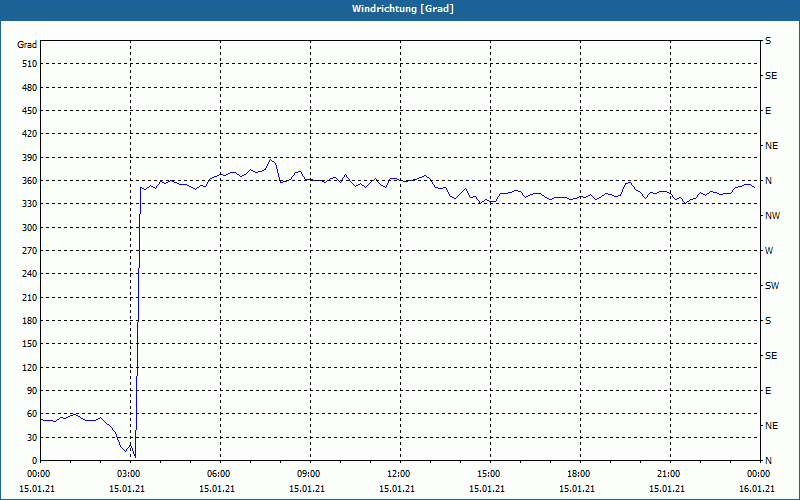
Task: Click the NE compass label between 30 and 60
Action: (771, 426)
